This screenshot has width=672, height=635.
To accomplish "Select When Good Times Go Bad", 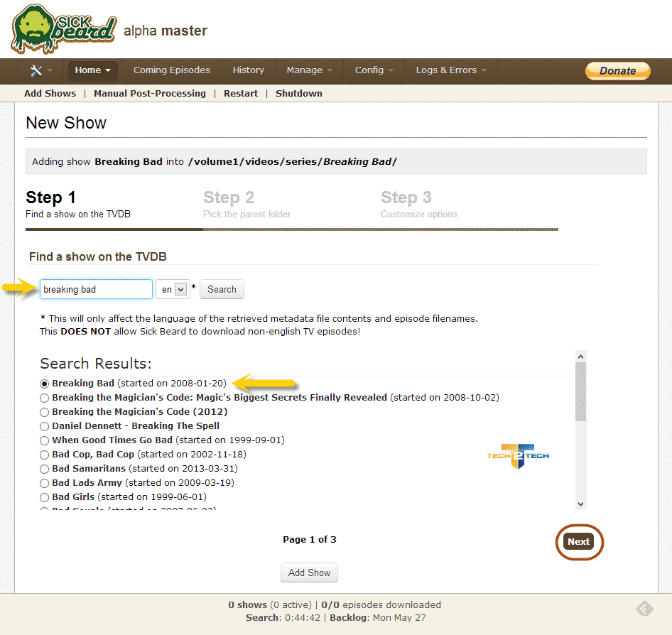I will coord(44,440).
